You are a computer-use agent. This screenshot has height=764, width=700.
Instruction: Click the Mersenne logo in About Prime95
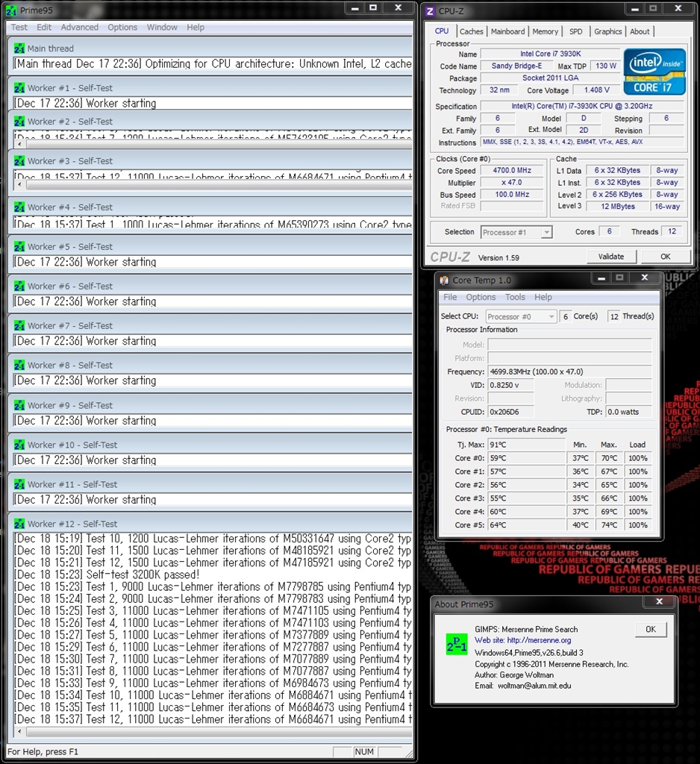(x=456, y=645)
